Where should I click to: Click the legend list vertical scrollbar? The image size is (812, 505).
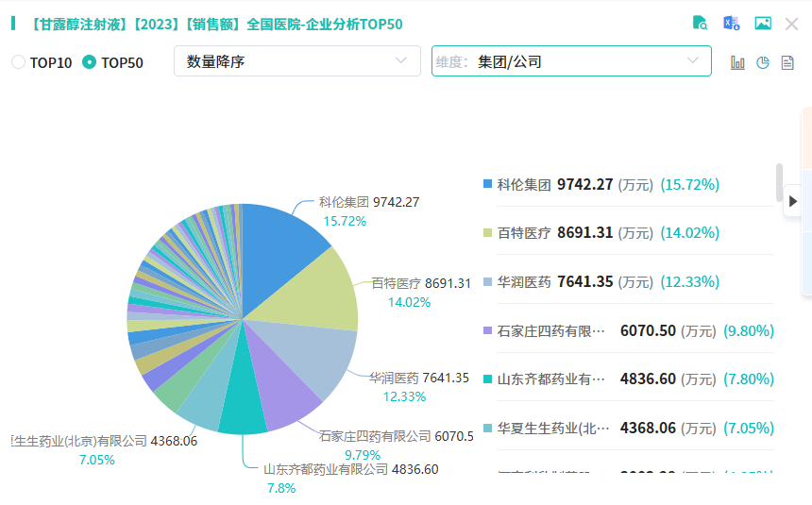(779, 182)
